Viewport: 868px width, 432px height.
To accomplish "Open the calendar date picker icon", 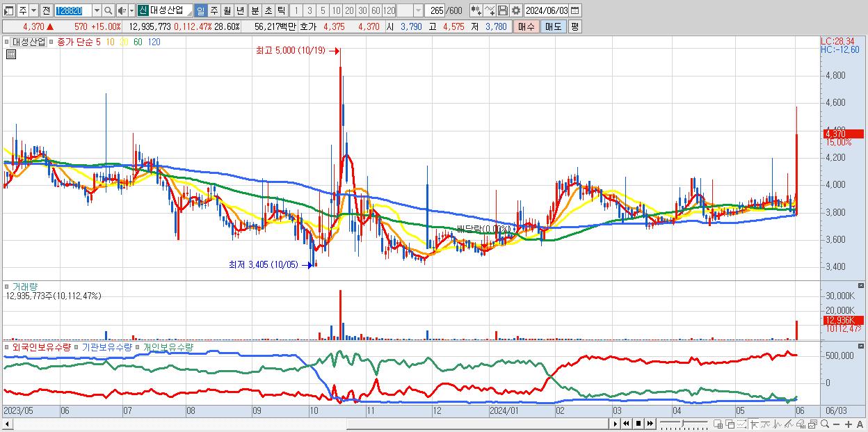I will [x=574, y=10].
